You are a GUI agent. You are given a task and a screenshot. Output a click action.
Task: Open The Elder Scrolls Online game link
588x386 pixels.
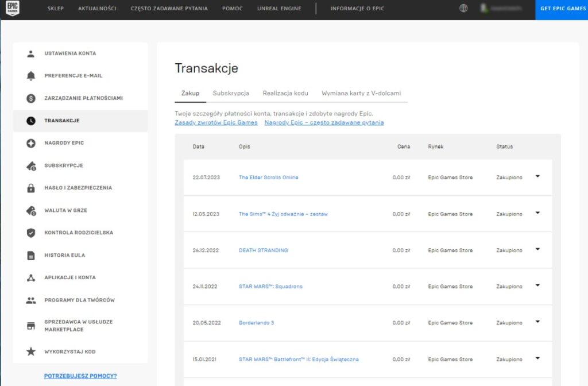pyautogui.click(x=269, y=177)
